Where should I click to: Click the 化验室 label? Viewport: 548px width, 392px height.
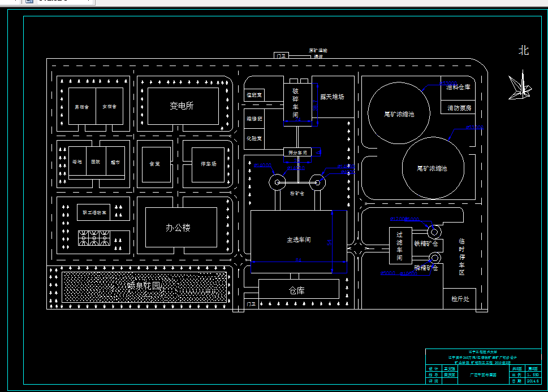tap(254, 138)
